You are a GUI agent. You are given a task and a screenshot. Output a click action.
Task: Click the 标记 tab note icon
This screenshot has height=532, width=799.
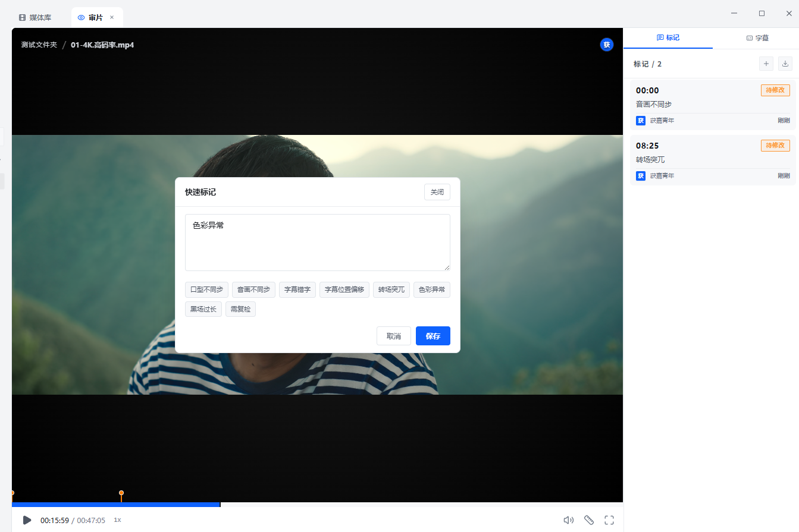coord(660,37)
